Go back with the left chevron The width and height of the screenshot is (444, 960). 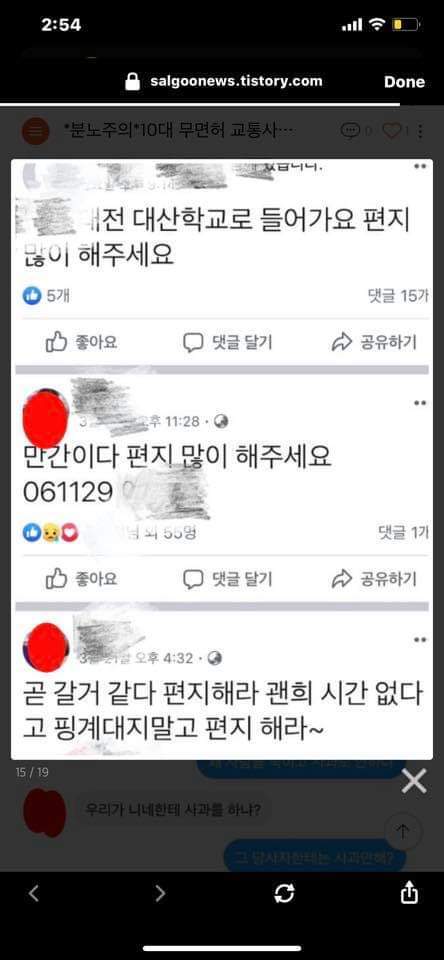tap(34, 893)
